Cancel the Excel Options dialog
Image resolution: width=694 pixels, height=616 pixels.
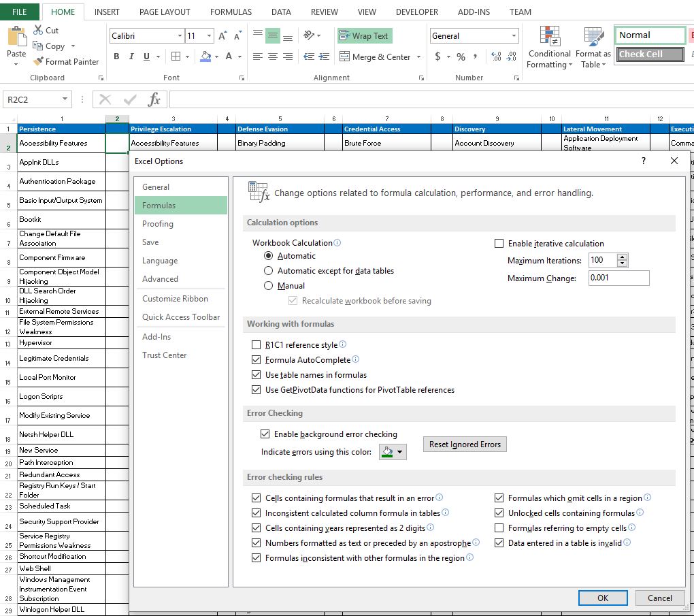(660, 598)
